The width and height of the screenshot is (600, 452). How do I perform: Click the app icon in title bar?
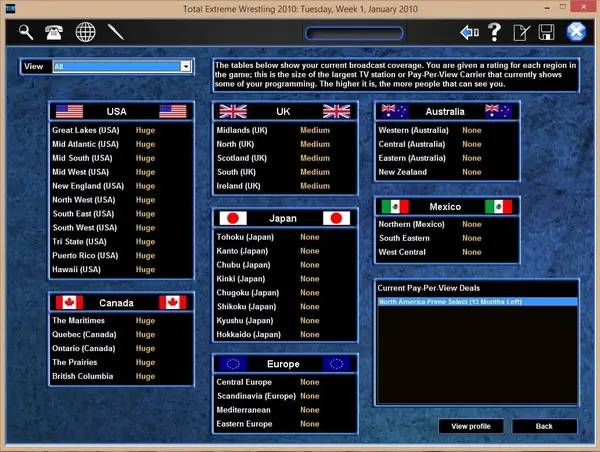point(10,8)
